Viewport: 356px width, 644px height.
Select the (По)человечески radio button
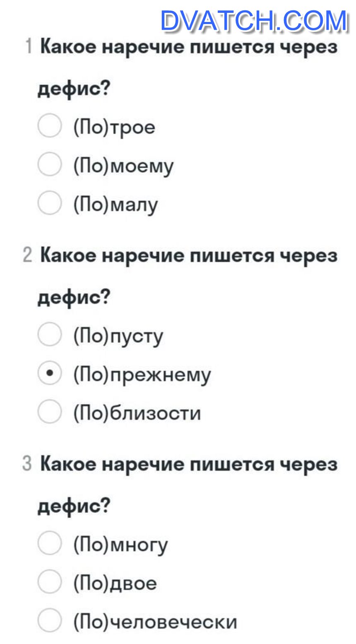[50, 620]
